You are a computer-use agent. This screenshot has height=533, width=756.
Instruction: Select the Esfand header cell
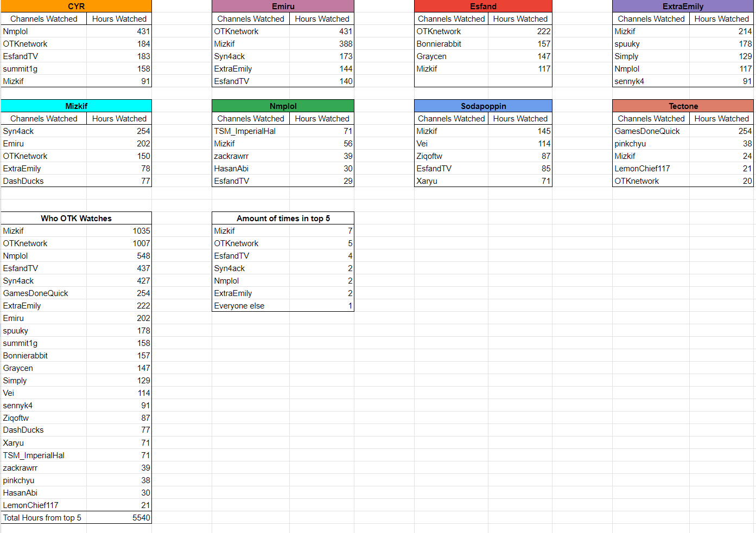point(483,6)
